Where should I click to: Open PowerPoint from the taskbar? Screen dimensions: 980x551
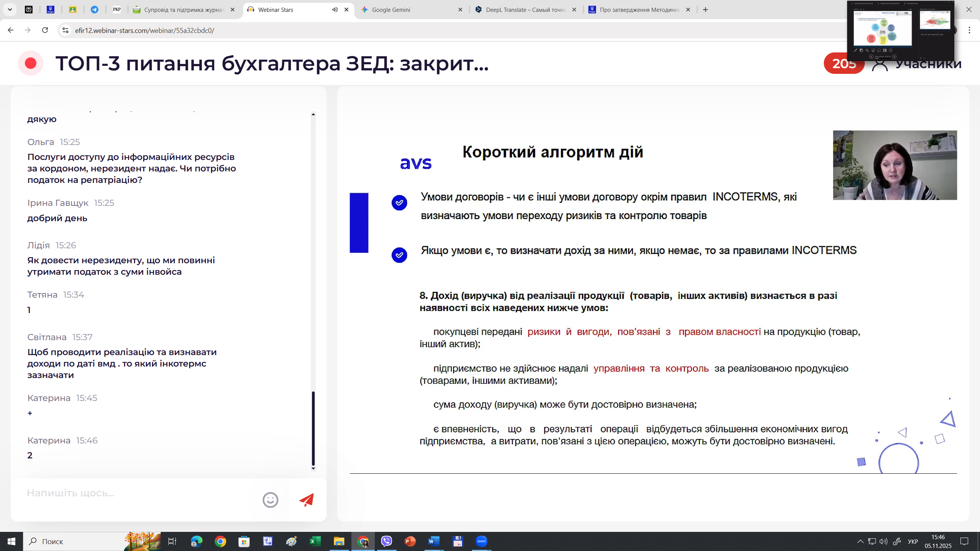click(410, 541)
